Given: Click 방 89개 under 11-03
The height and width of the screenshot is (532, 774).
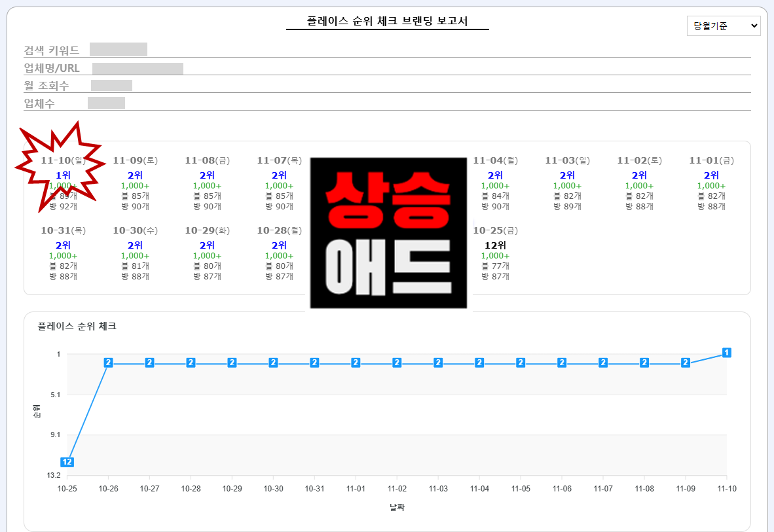Looking at the screenshot, I should (x=568, y=206).
